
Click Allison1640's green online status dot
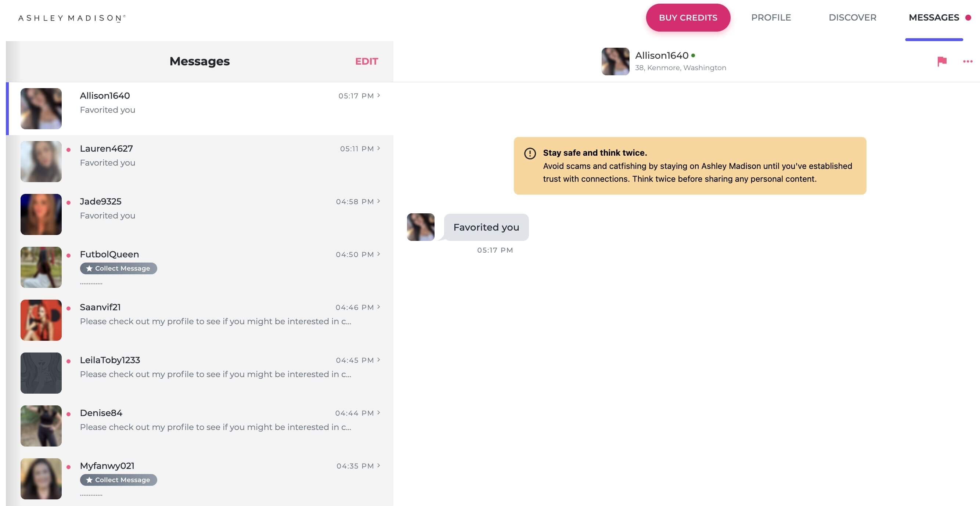[693, 55]
